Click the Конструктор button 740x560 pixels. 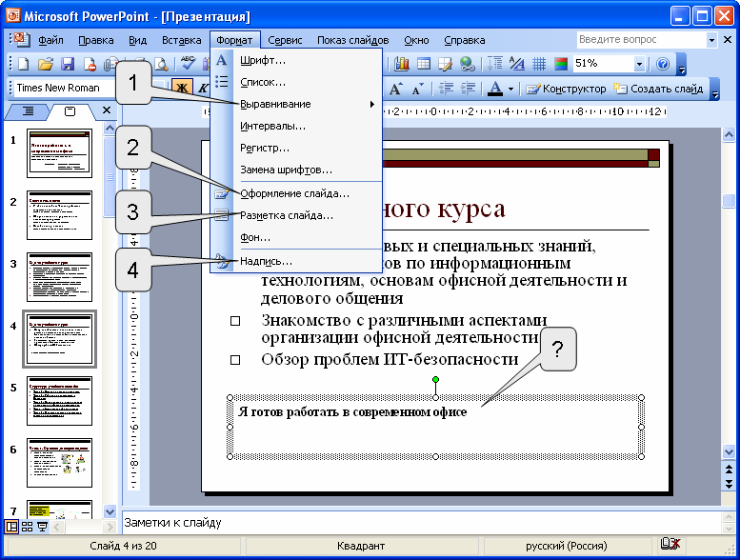point(566,89)
